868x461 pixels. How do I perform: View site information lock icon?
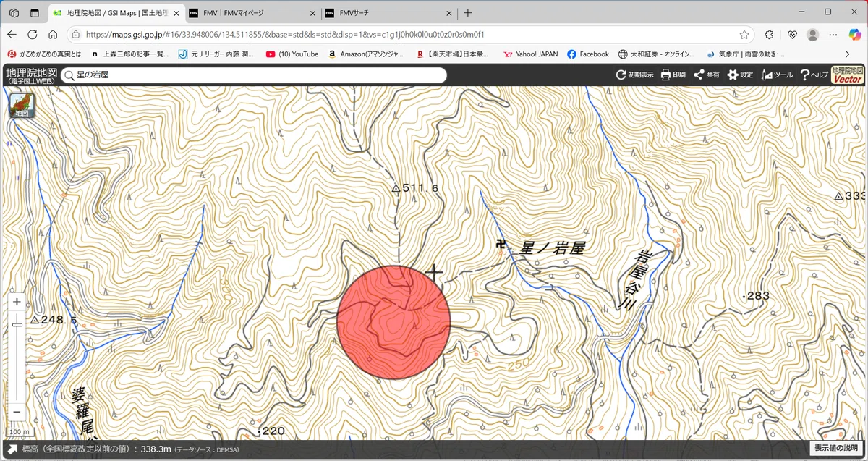76,34
